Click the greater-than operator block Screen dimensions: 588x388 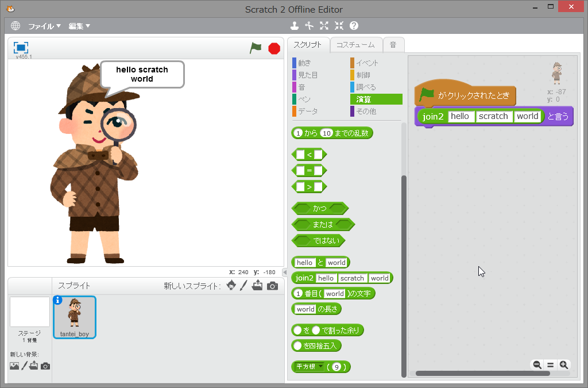pyautogui.click(x=310, y=187)
